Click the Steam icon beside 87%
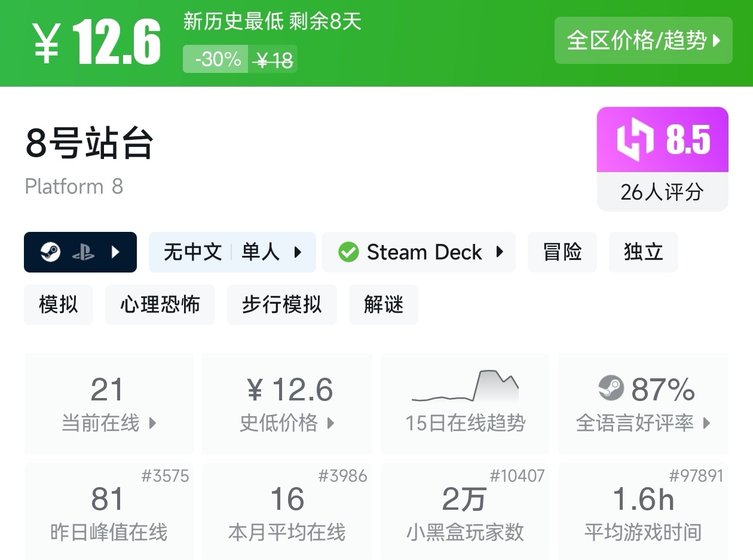The image size is (753, 560). [611, 389]
